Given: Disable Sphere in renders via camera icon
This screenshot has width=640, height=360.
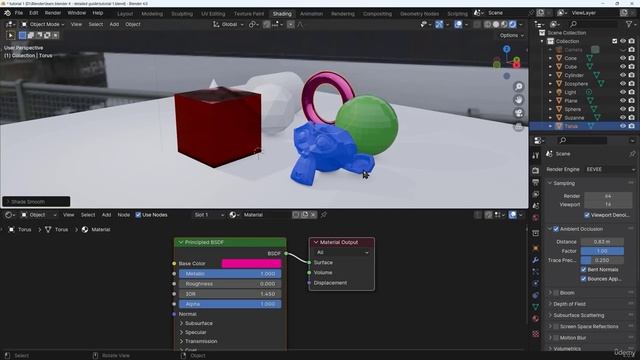Looking at the screenshot, I should [631, 109].
